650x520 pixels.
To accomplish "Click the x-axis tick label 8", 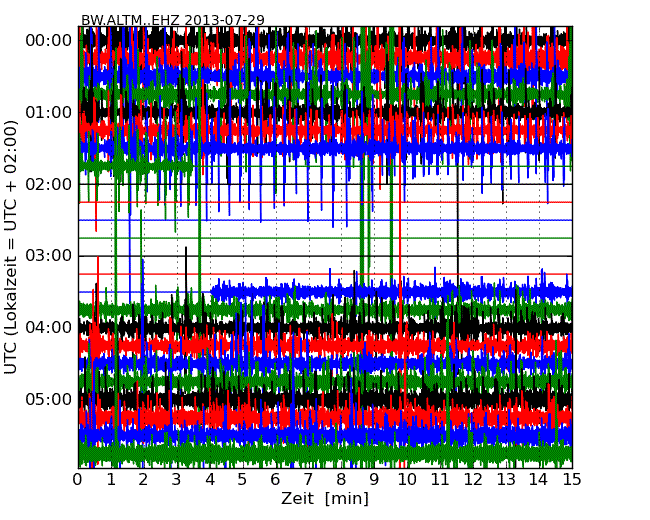I will [x=341, y=479].
